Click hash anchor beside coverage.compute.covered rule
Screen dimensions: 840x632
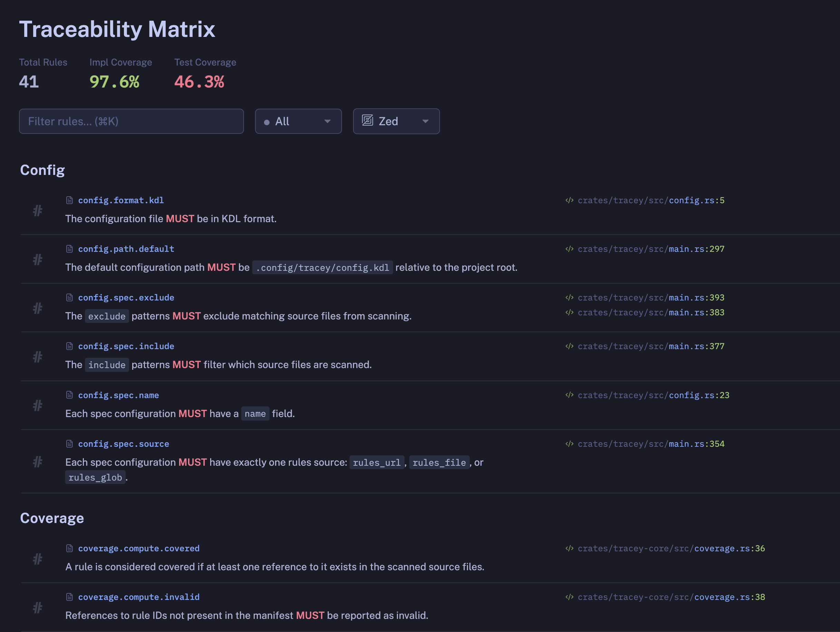point(37,559)
